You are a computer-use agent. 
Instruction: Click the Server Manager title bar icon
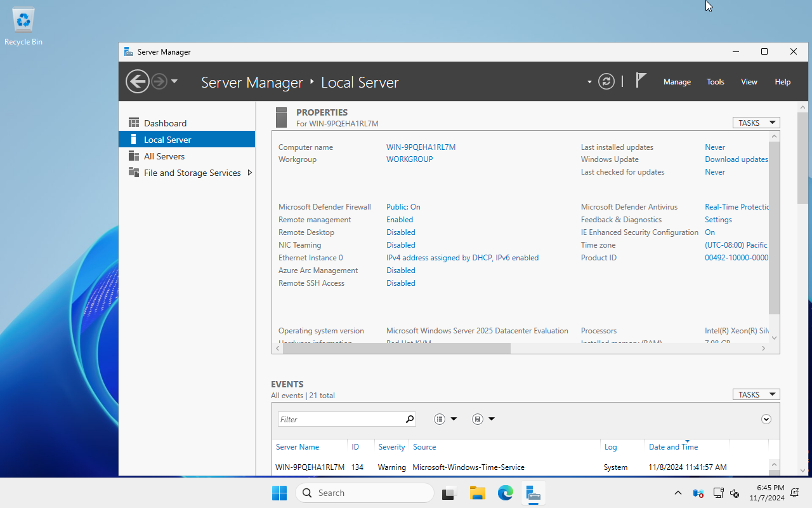pos(129,51)
